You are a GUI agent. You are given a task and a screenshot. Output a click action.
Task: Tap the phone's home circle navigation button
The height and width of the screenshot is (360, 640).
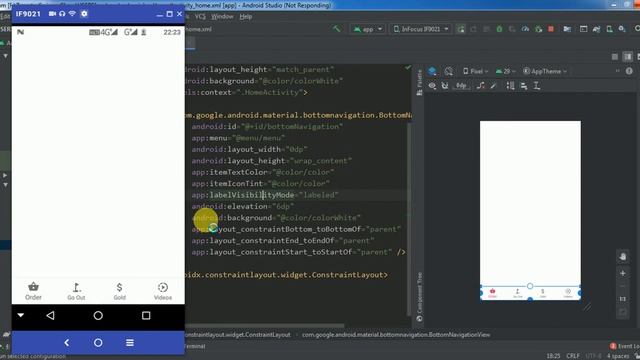pos(98,316)
